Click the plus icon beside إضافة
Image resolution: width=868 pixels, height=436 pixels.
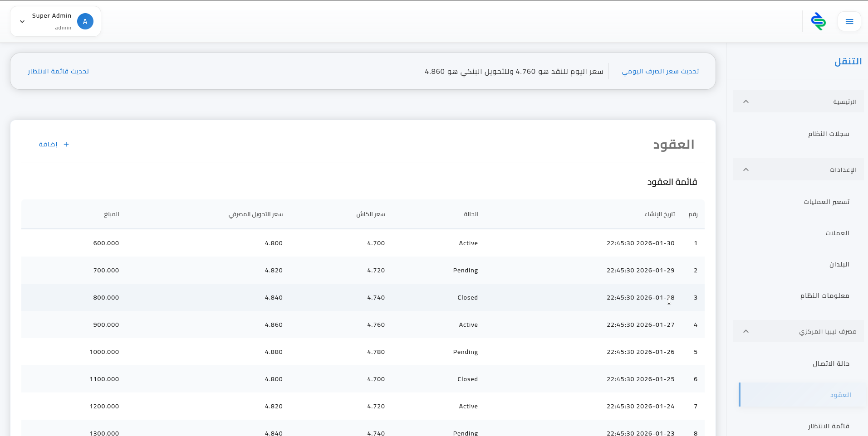pos(66,144)
